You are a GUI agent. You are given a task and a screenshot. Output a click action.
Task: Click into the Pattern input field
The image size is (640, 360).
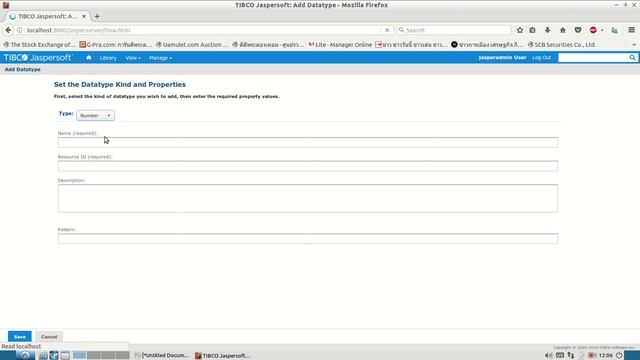coord(308,238)
